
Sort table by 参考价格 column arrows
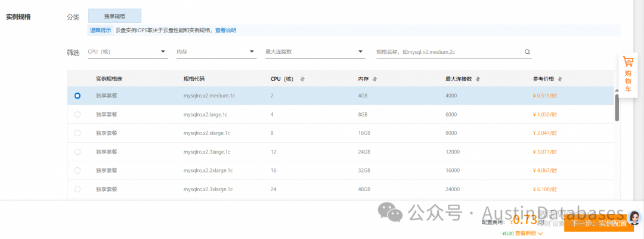click(560, 79)
